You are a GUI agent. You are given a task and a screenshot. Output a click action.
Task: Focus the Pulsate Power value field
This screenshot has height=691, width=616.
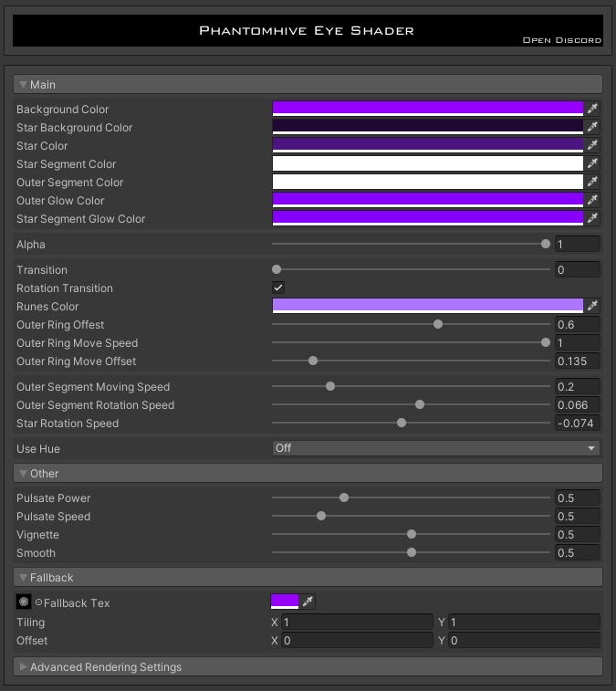[578, 498]
